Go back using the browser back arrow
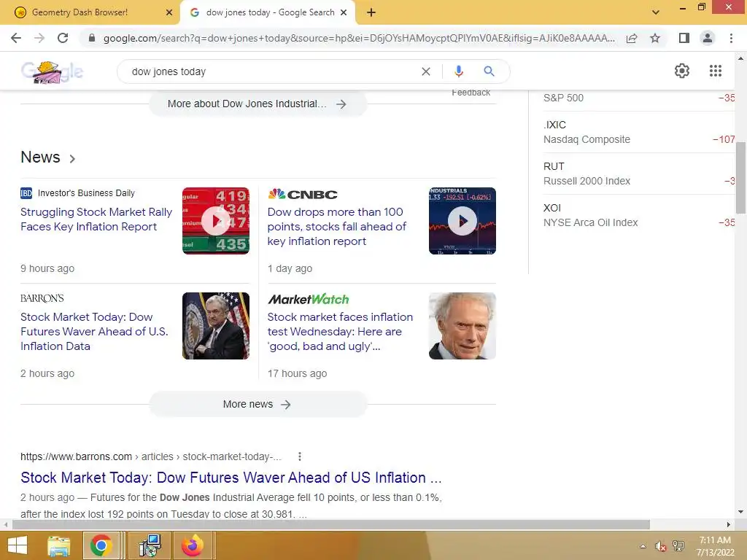Screen dimensions: 747x560 (x=16, y=38)
